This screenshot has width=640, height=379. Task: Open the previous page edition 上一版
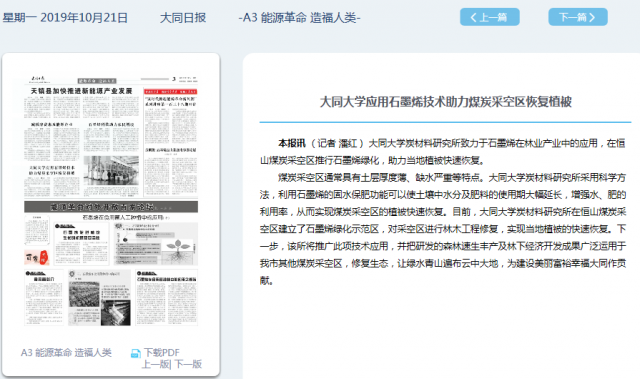156,364
